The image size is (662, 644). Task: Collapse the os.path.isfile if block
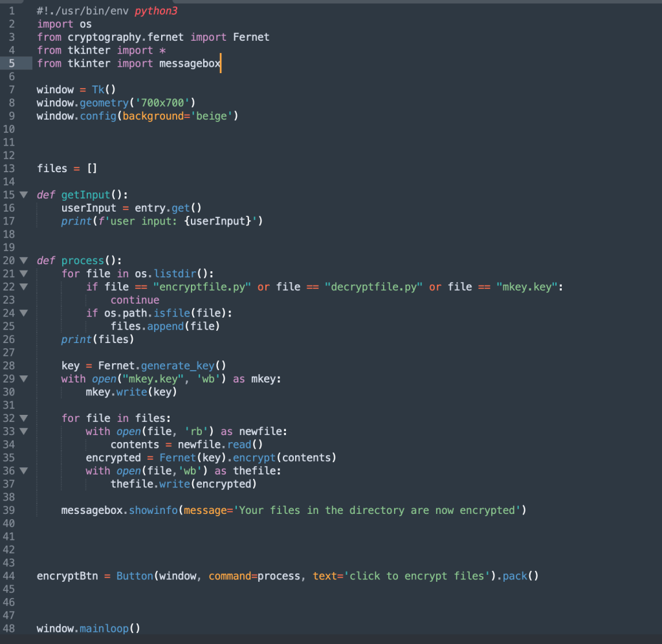tap(24, 313)
